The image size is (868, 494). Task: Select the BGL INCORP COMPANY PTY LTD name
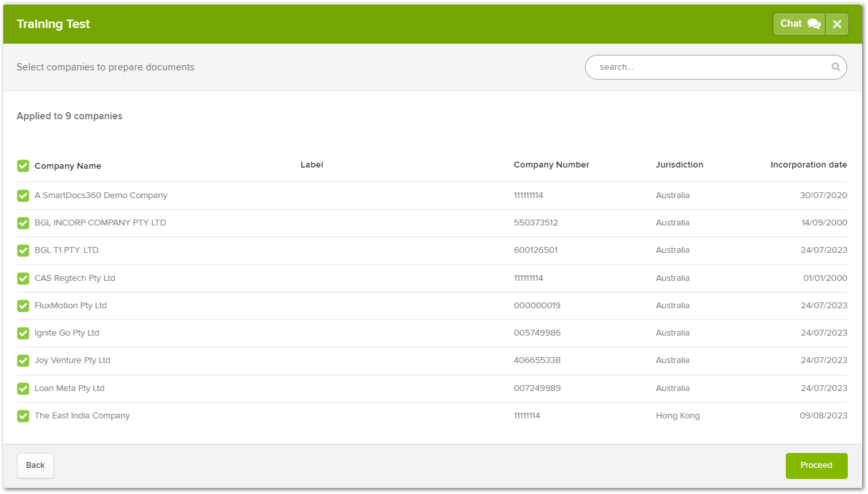pyautogui.click(x=100, y=223)
